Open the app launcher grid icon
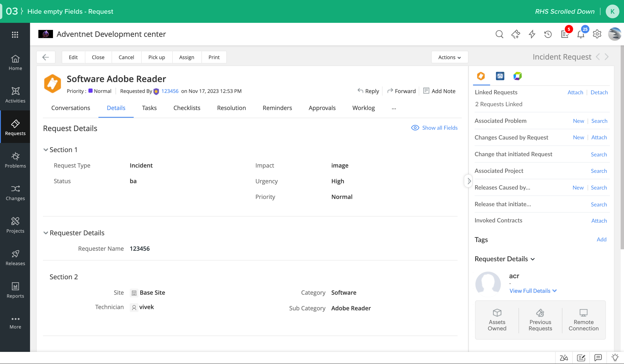The height and width of the screenshot is (364, 624). pyautogui.click(x=15, y=35)
